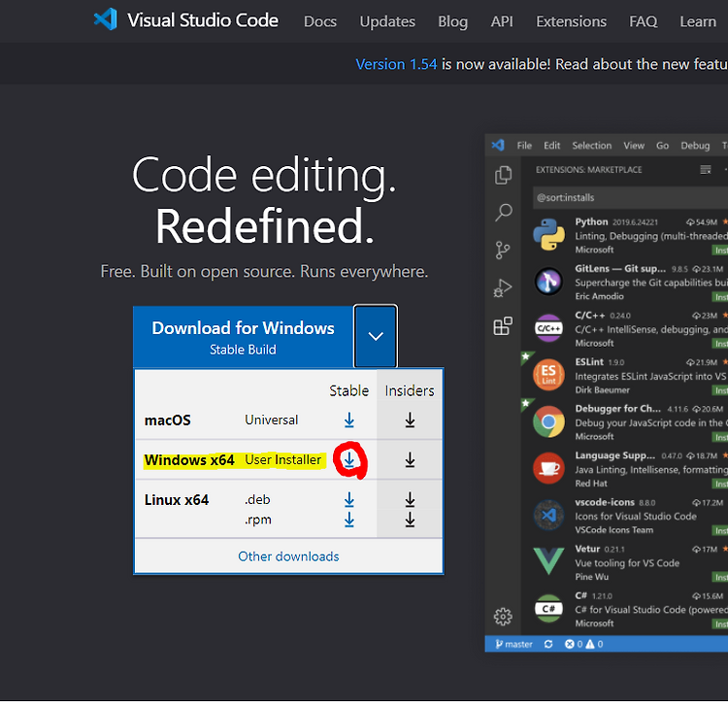Select the Language Supp... extension title
The image size is (728, 707).
click(614, 455)
